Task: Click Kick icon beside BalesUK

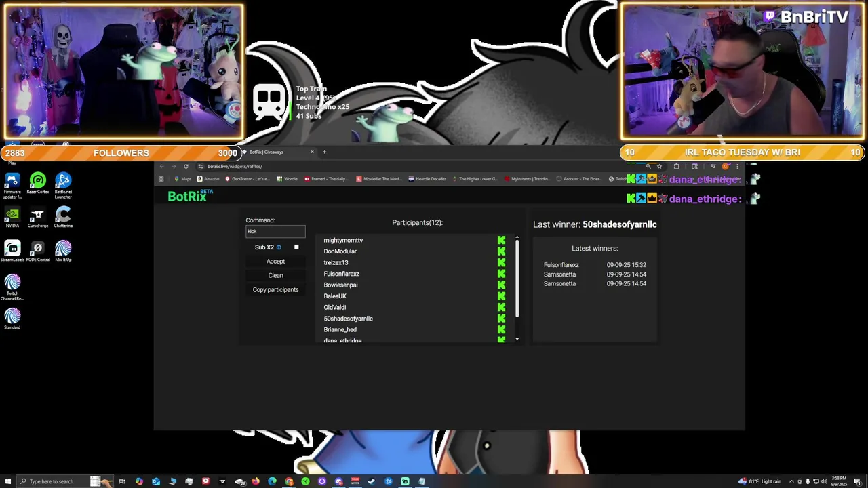Action: [501, 296]
